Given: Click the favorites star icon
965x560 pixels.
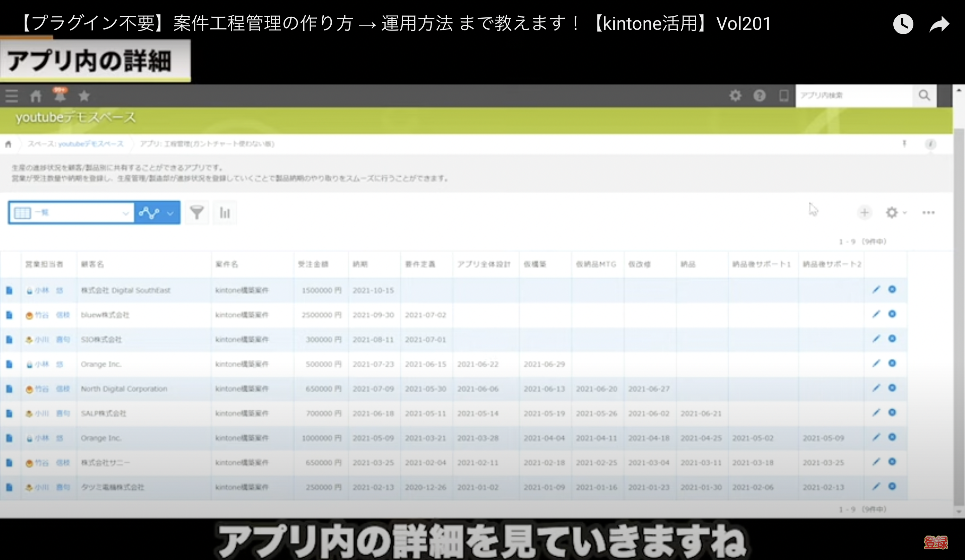Looking at the screenshot, I should tap(84, 96).
